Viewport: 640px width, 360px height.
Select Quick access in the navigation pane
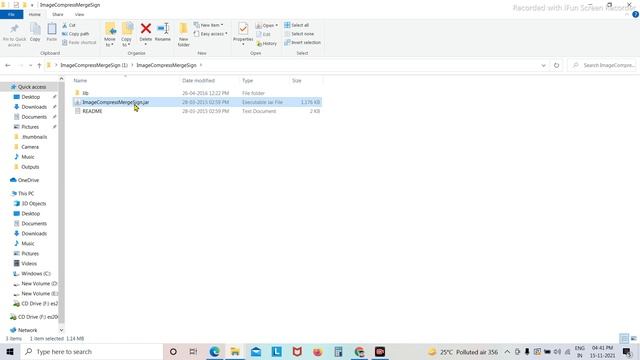click(x=31, y=87)
